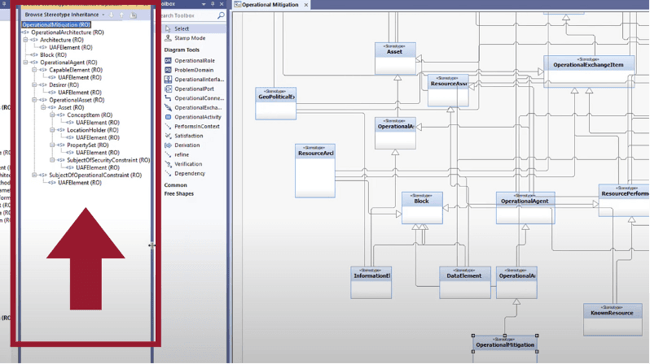Image resolution: width=650 pixels, height=364 pixels.
Task: Collapse the OperationalAsset (RO) node
Action: click(35, 100)
